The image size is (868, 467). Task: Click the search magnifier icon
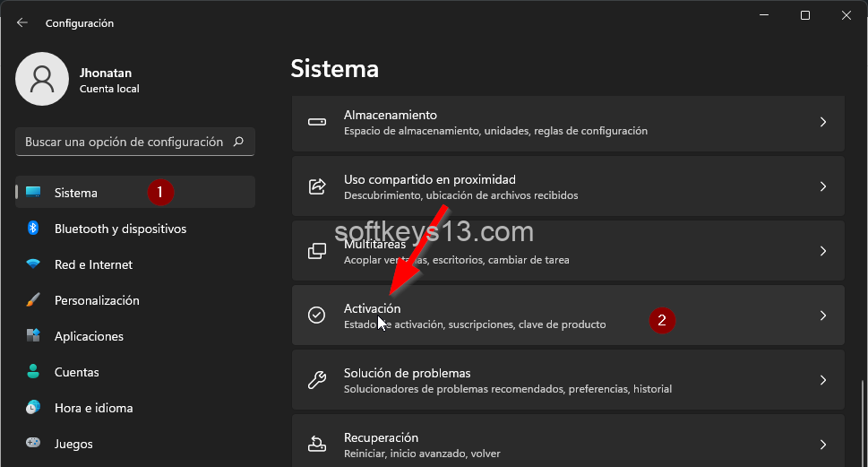[238, 142]
